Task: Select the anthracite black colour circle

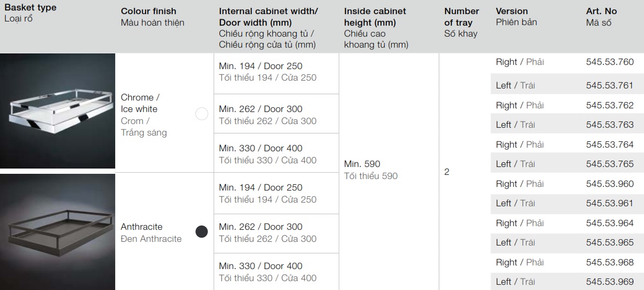Action: (x=202, y=231)
